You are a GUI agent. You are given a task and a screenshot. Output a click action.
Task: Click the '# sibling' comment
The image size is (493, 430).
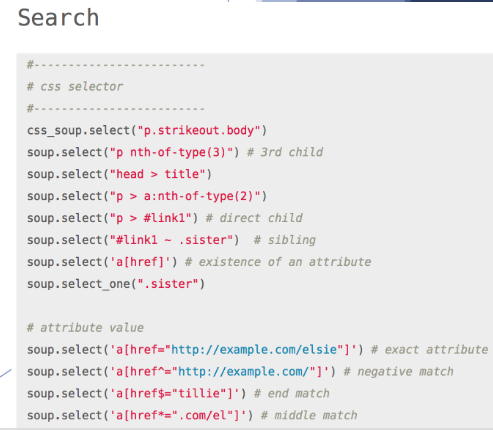[x=285, y=240]
